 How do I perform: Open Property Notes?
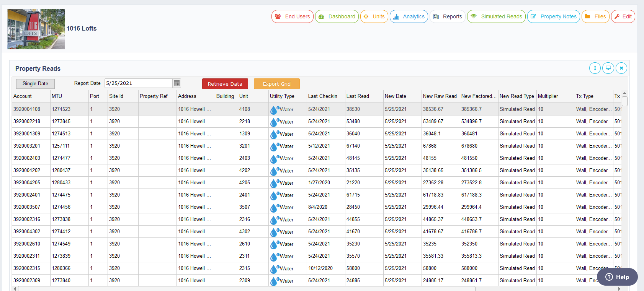tap(554, 16)
